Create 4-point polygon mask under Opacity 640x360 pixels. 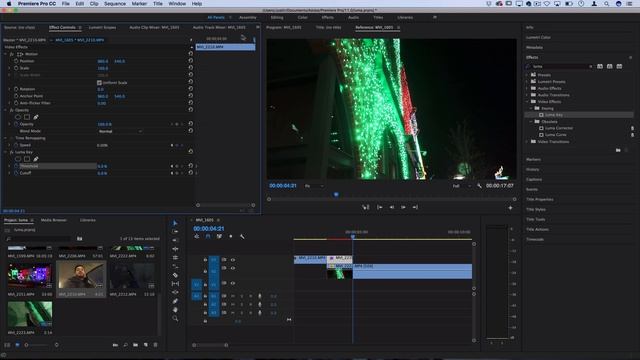(27, 117)
